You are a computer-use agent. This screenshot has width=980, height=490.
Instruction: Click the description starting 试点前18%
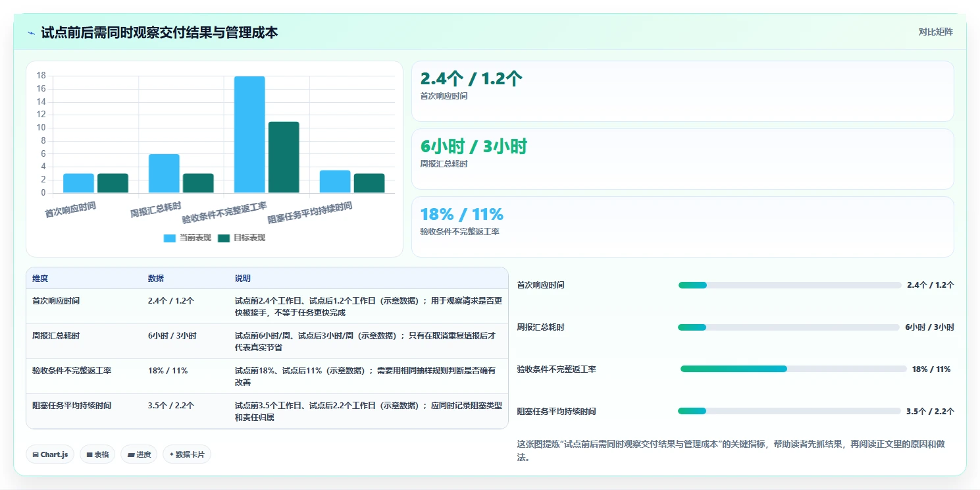coord(365,377)
